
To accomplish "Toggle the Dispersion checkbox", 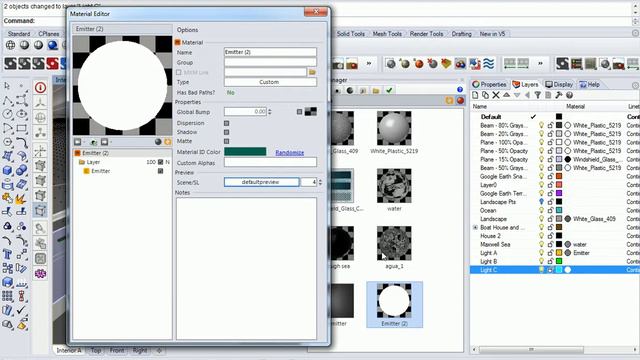I will tap(227, 123).
